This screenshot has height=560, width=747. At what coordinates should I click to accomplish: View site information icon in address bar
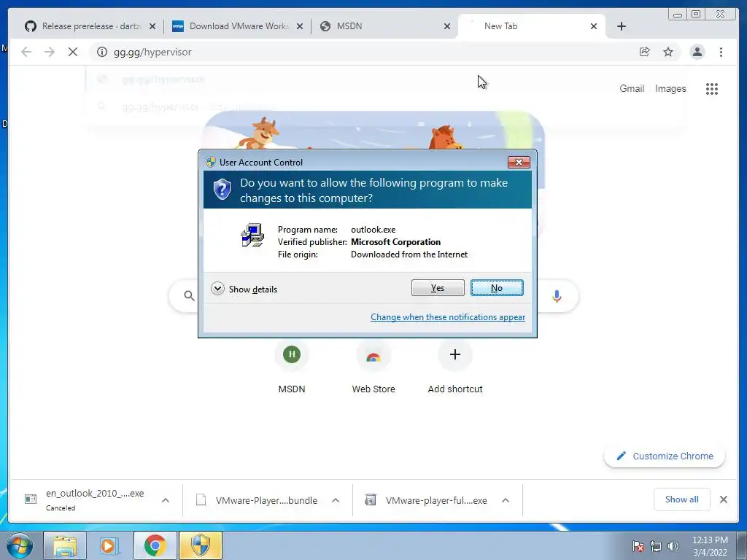pyautogui.click(x=102, y=52)
